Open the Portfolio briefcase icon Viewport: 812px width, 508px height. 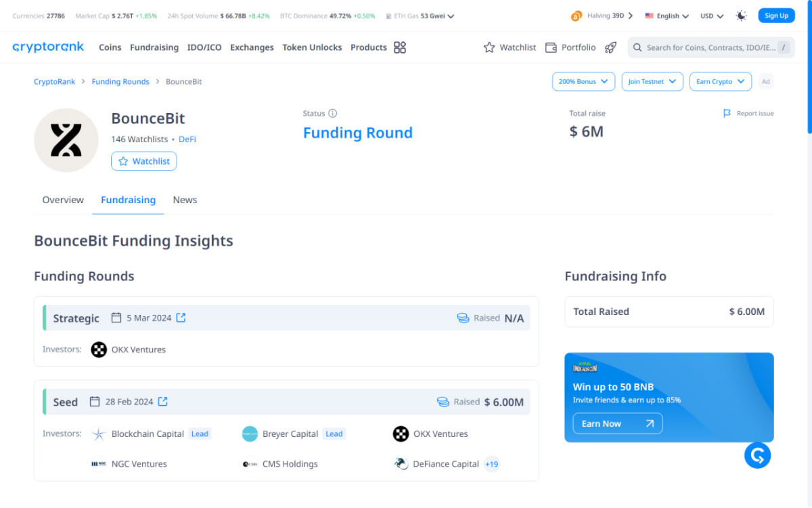pos(551,47)
